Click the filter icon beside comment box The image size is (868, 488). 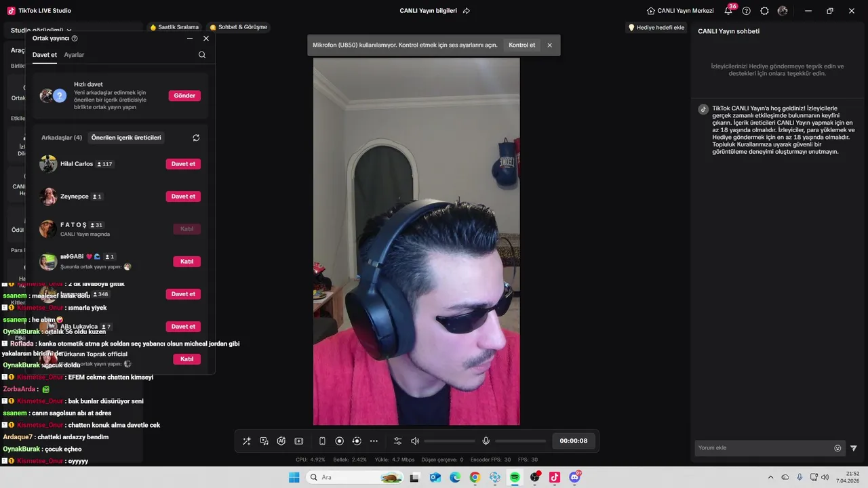[x=854, y=448]
